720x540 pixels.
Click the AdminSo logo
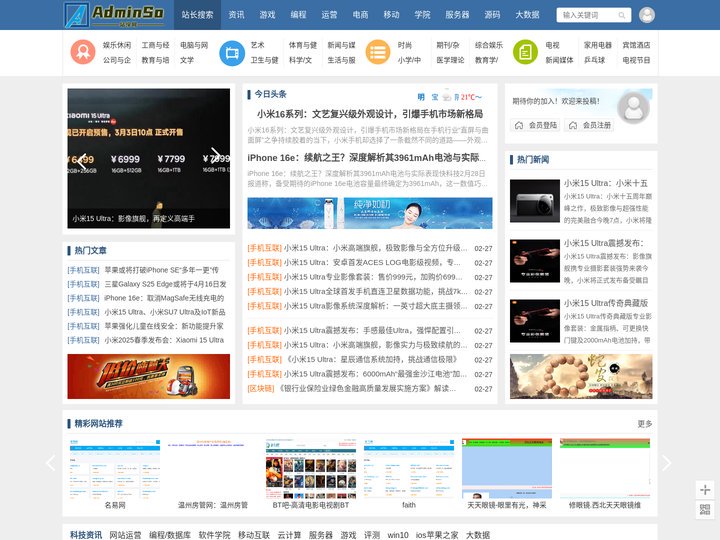114,15
